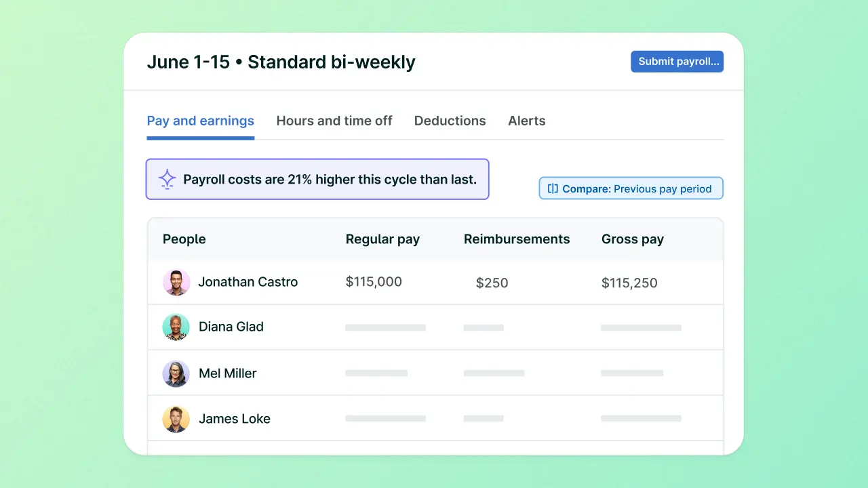Click the compare columns icon
The width and height of the screenshot is (868, 488).
[x=553, y=189]
